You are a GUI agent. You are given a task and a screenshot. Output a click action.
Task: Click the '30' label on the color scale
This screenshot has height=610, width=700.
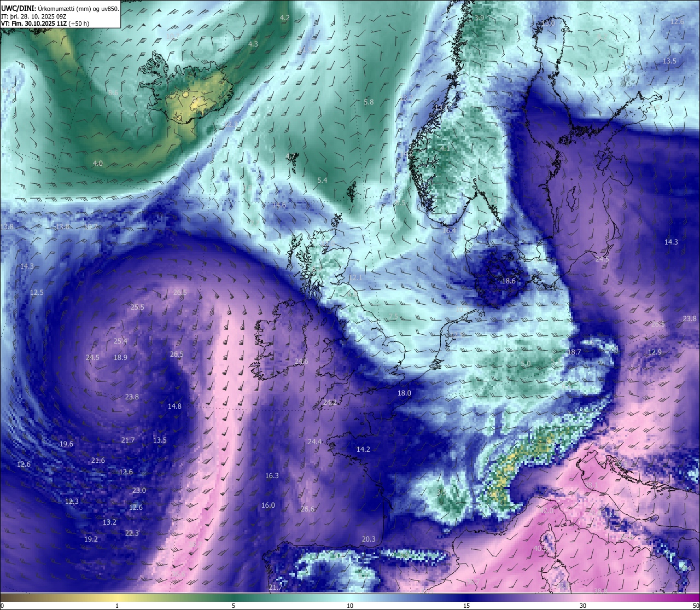[583, 606]
